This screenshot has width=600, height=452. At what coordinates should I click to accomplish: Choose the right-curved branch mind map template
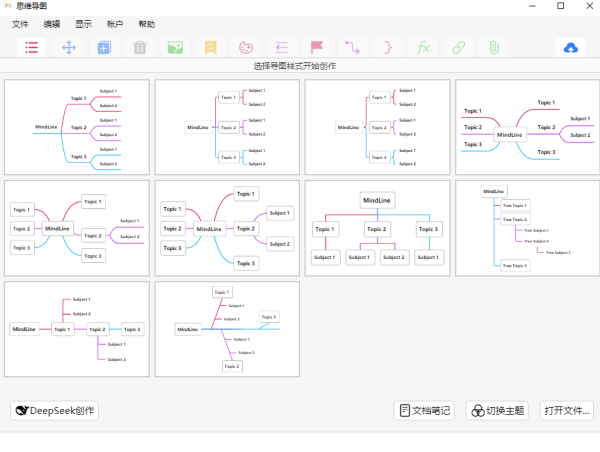pos(77,127)
